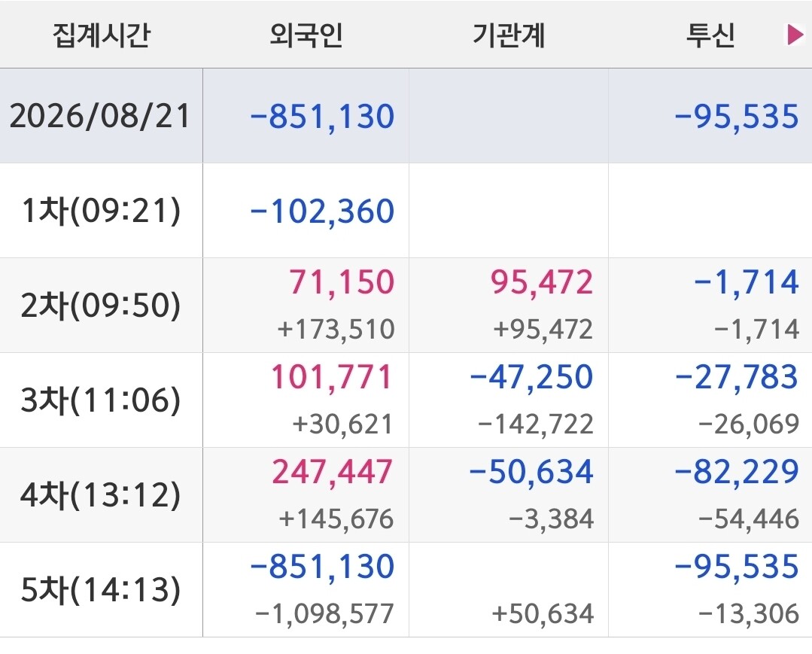Click the -82,229 투신 value
Viewport: 812px width, 654px height.
tap(737, 471)
